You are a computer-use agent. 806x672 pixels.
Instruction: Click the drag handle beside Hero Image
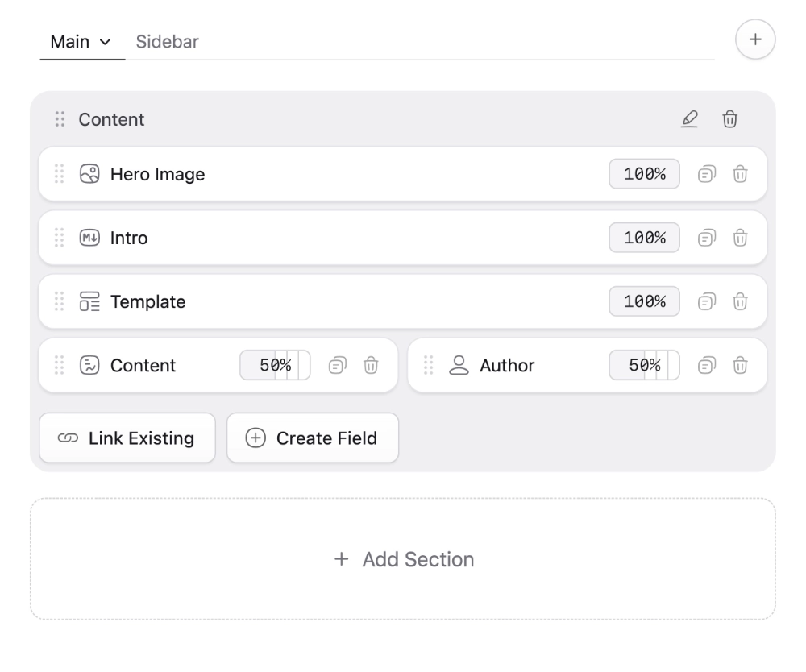(x=60, y=174)
